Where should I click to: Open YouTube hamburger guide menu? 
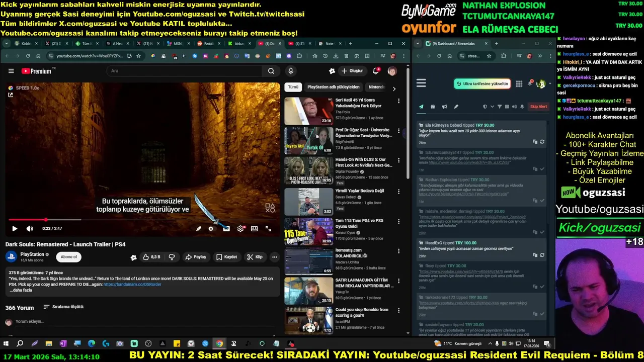(x=11, y=71)
